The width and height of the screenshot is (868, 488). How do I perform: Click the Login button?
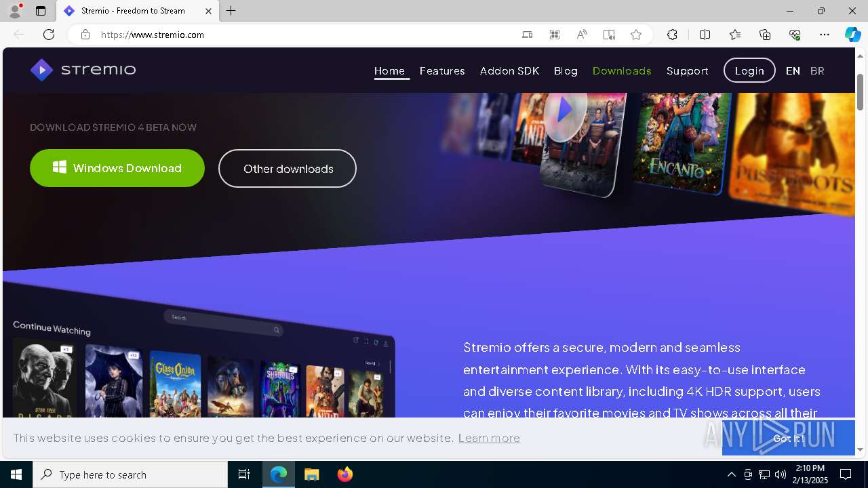[749, 70]
